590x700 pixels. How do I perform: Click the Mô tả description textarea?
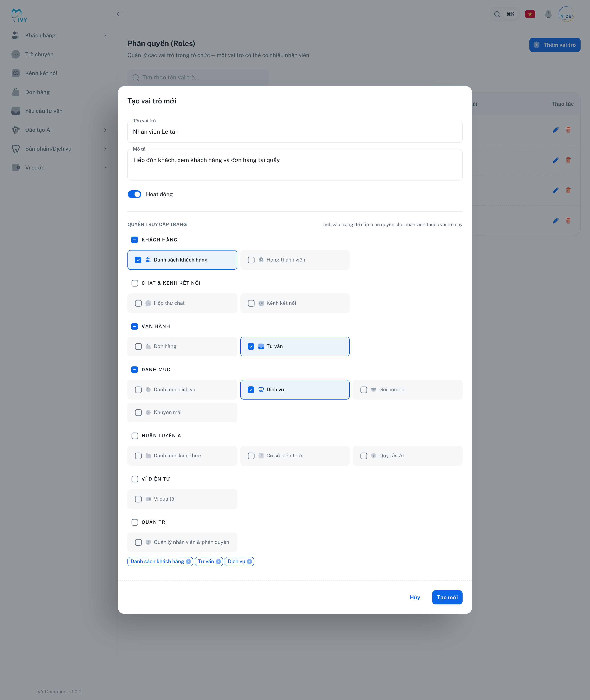[295, 165]
